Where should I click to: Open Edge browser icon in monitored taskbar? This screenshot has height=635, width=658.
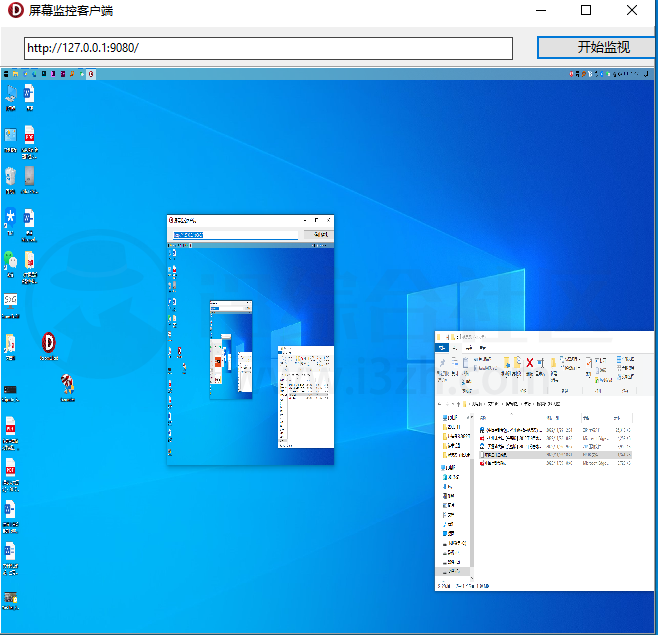tap(34, 74)
